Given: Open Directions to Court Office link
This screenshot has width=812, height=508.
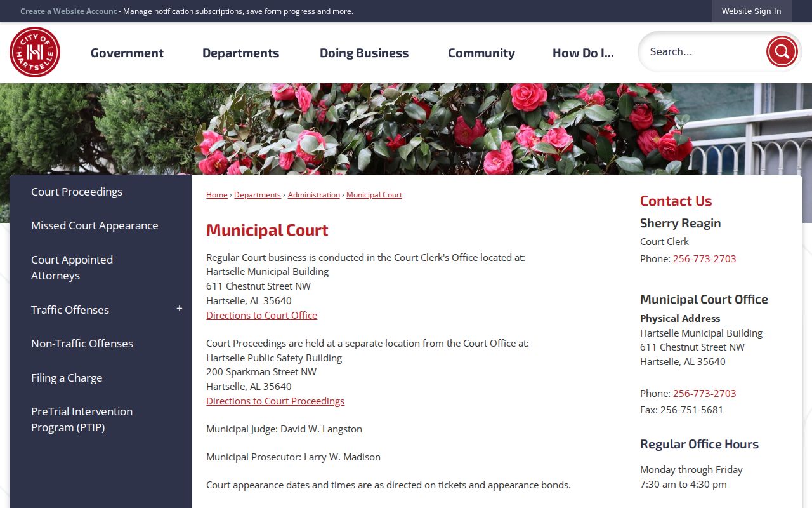Looking at the screenshot, I should click(x=261, y=315).
